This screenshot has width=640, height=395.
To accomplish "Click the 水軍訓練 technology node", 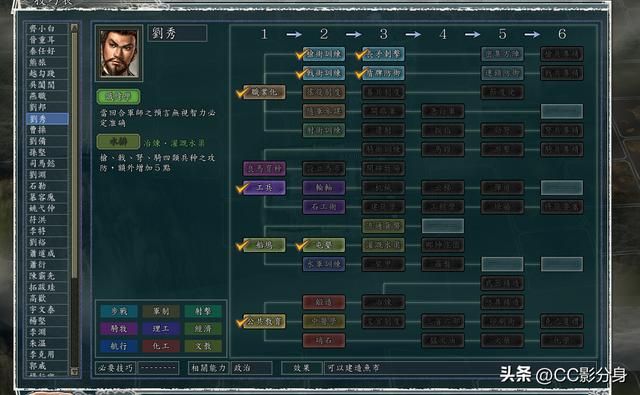I will click(324, 264).
